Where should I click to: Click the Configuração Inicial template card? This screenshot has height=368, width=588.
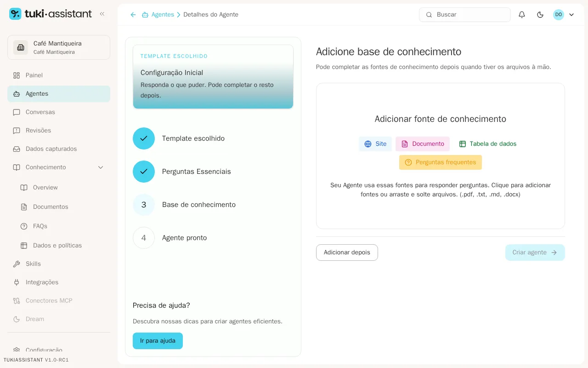tap(213, 77)
